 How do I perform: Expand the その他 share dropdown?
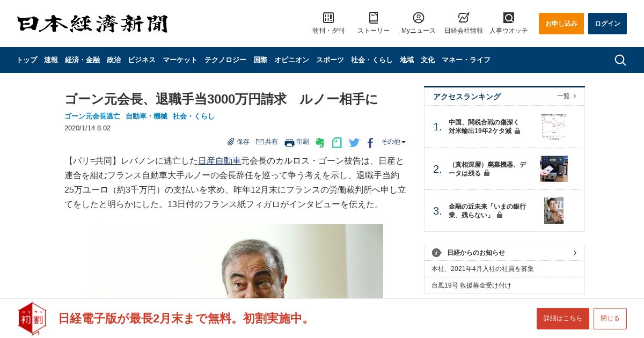[x=393, y=142]
